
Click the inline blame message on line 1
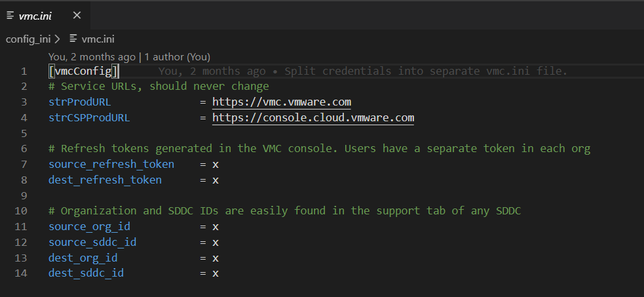tap(363, 71)
